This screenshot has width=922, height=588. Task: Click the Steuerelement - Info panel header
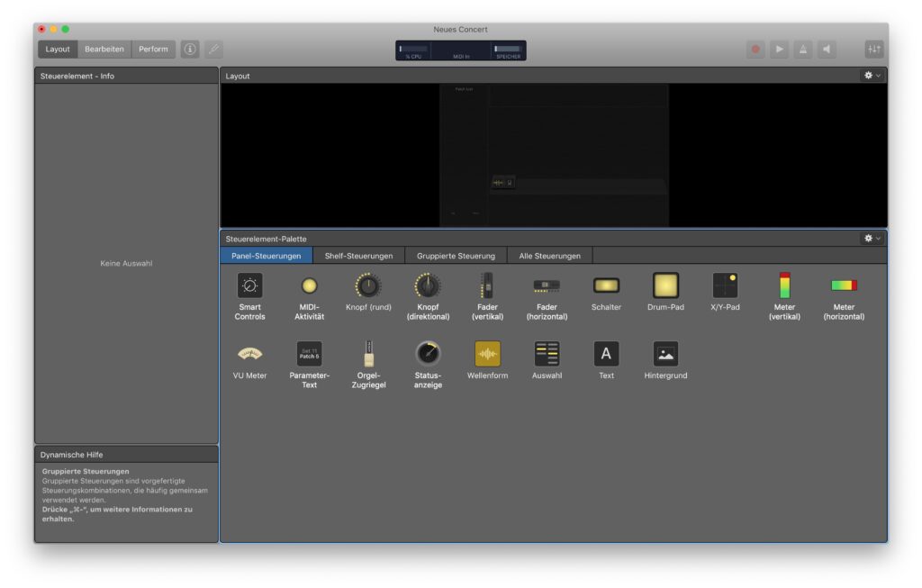126,76
